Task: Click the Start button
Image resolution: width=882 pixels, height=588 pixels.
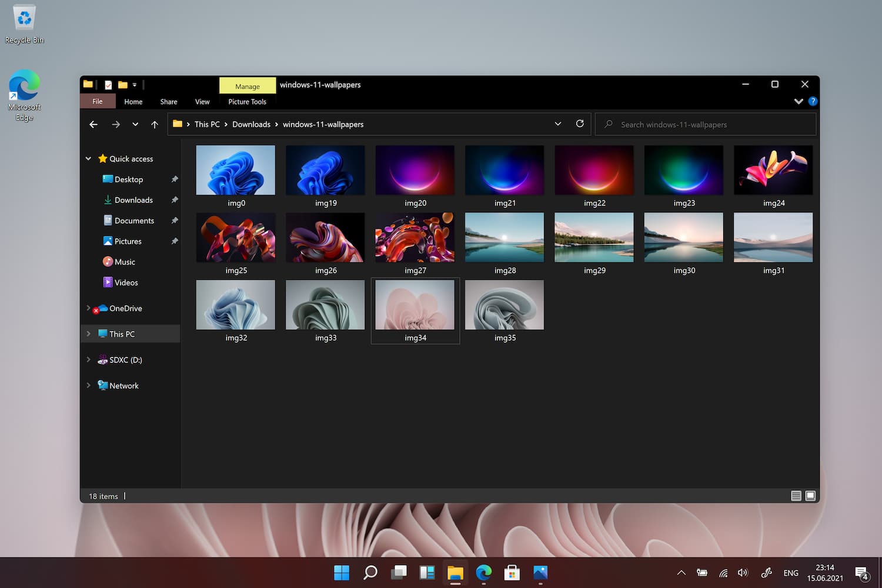Action: (342, 572)
